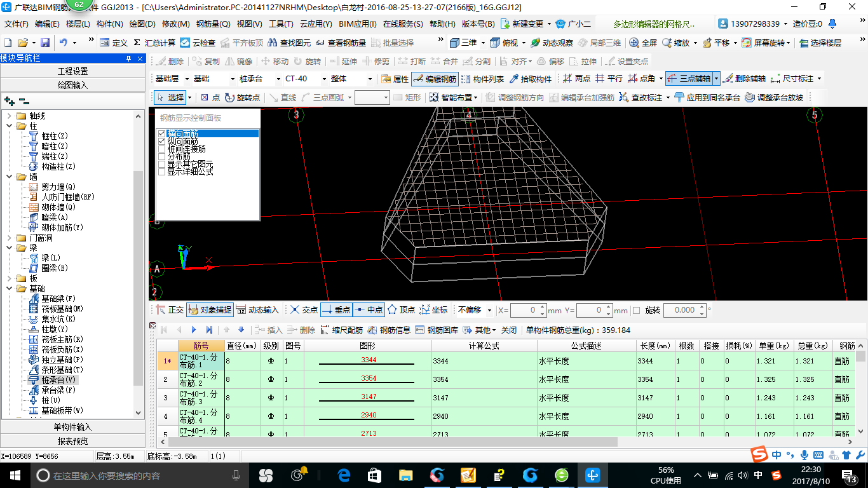This screenshot has height=488, width=868.
Task: Click 查找图元 find element tool
Action: [x=290, y=43]
